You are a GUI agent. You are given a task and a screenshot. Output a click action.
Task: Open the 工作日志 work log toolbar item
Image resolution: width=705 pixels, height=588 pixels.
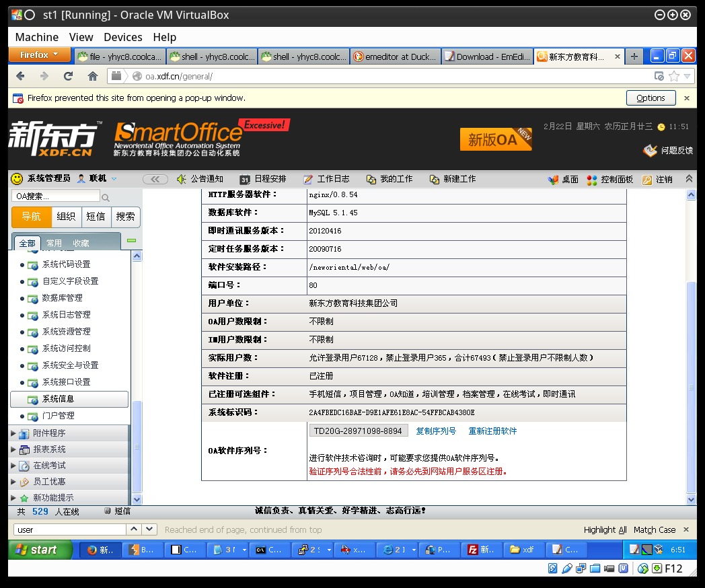click(x=326, y=179)
